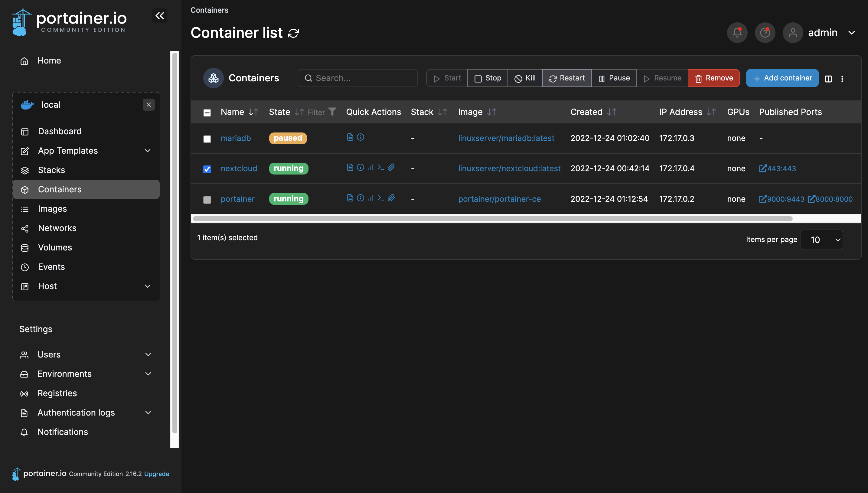Image resolution: width=868 pixels, height=493 pixels.
Task: Open portainer exec console icon
Action: pyautogui.click(x=381, y=198)
